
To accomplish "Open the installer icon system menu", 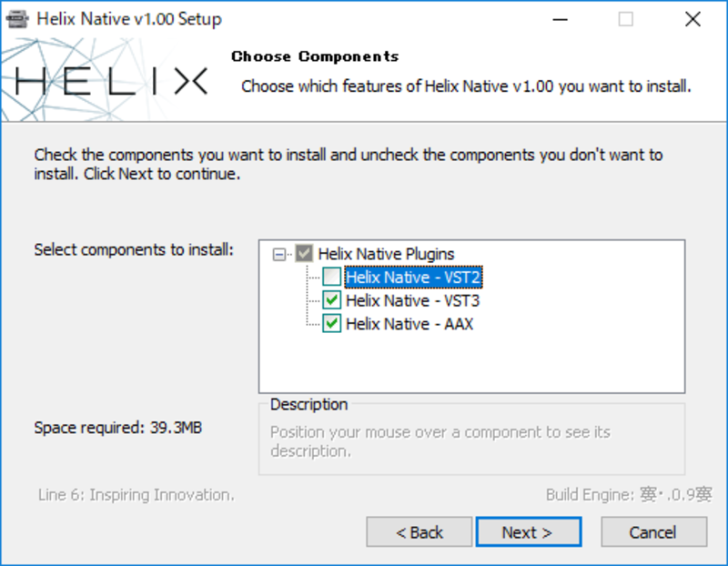I will click(17, 19).
